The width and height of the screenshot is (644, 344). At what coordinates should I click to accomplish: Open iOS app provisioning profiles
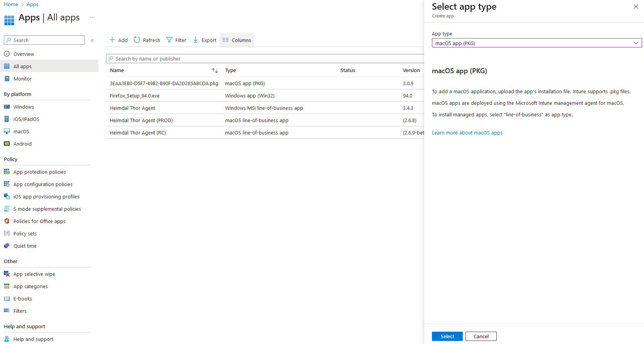point(46,196)
